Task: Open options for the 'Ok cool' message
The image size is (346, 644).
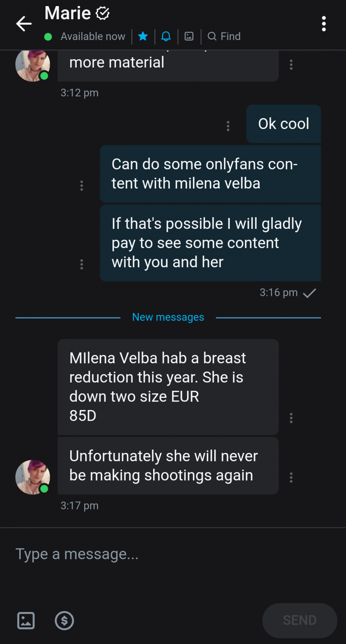Action: 228,126
